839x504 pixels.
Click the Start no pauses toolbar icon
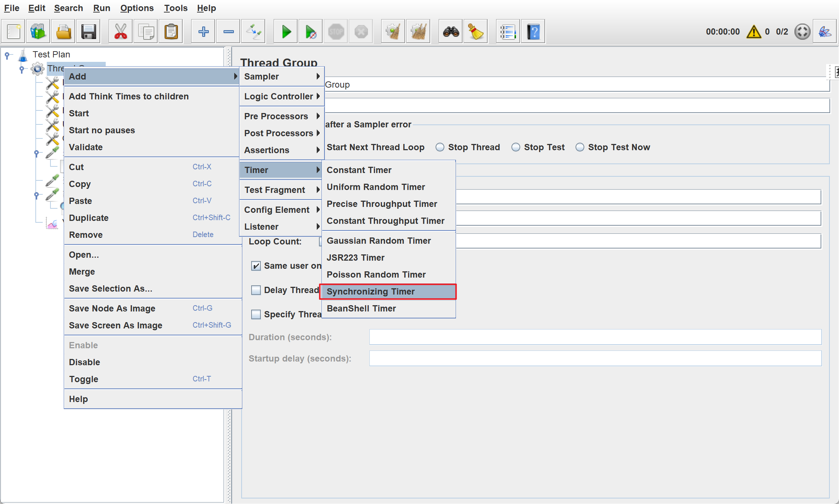(310, 32)
